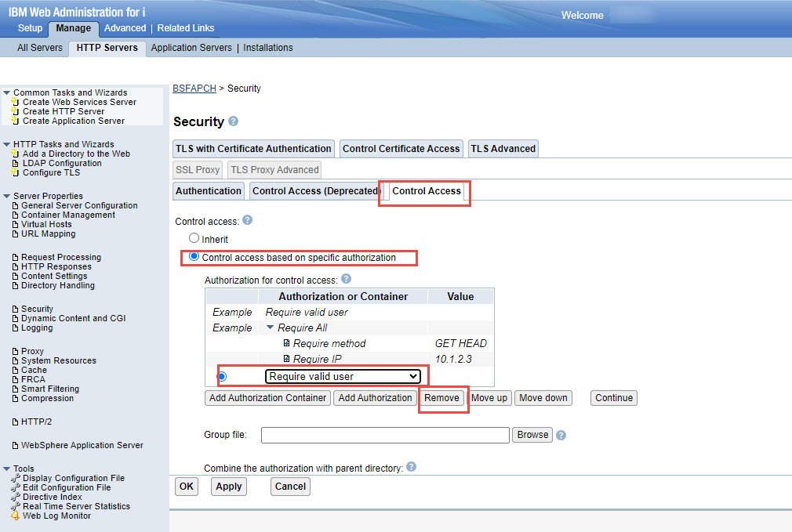Select Control access based on specific authorization

coord(194,256)
